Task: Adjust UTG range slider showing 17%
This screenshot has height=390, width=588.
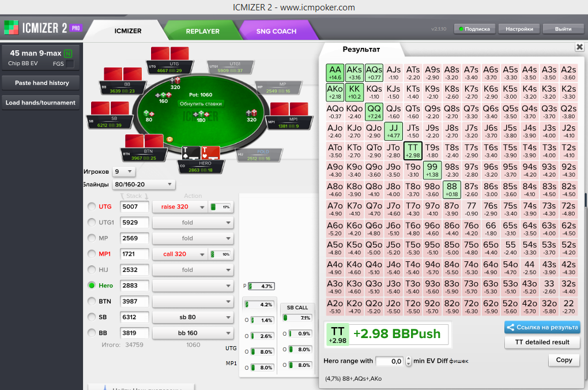Action: tap(221, 207)
